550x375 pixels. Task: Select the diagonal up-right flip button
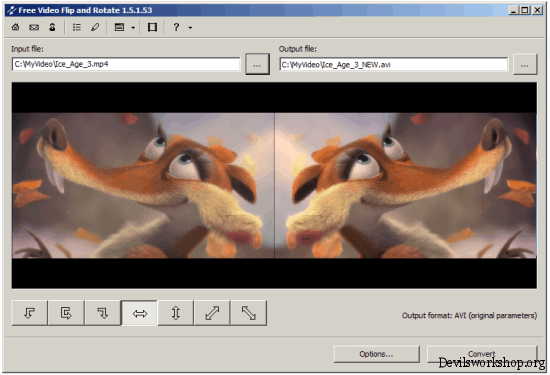pos(212,313)
